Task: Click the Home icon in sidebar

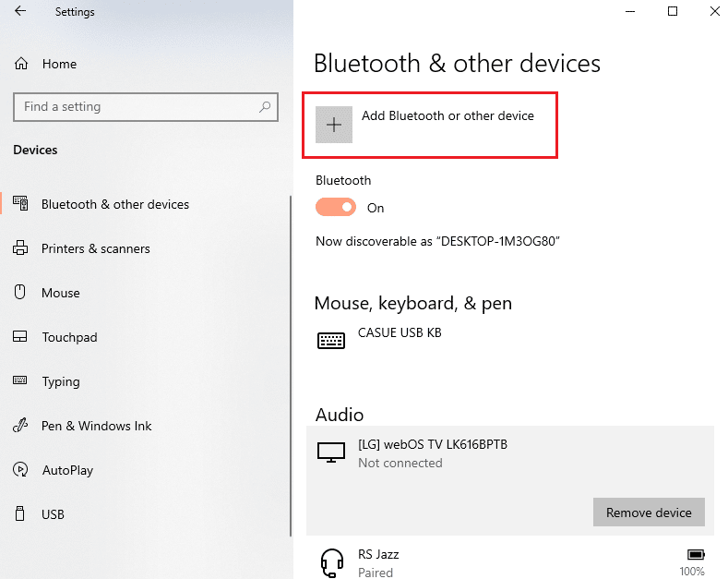Action: (21, 64)
